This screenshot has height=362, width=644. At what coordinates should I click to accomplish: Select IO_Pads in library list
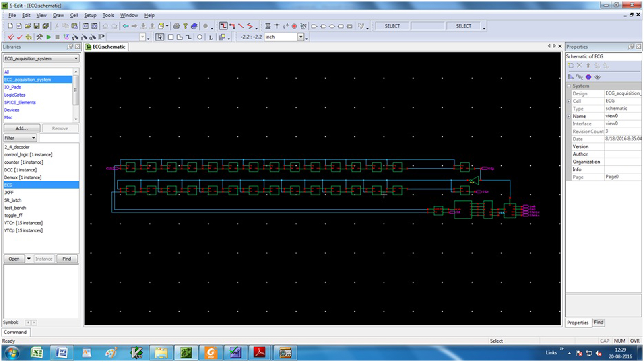pyautogui.click(x=12, y=87)
